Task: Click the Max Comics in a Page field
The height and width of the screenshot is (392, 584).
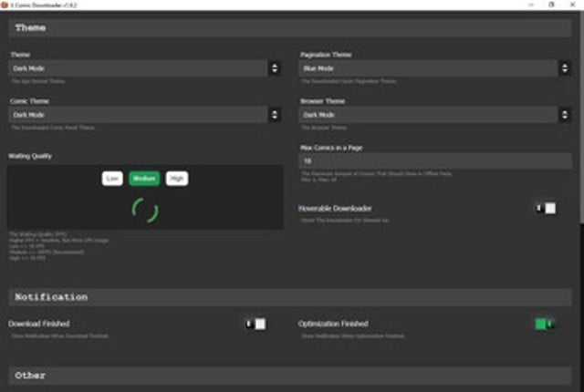Action: [435, 161]
